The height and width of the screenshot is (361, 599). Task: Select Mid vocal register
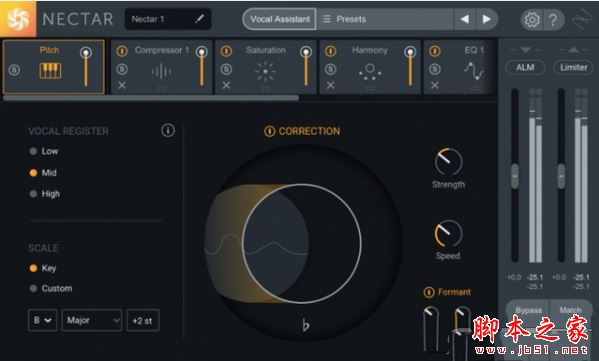34,173
